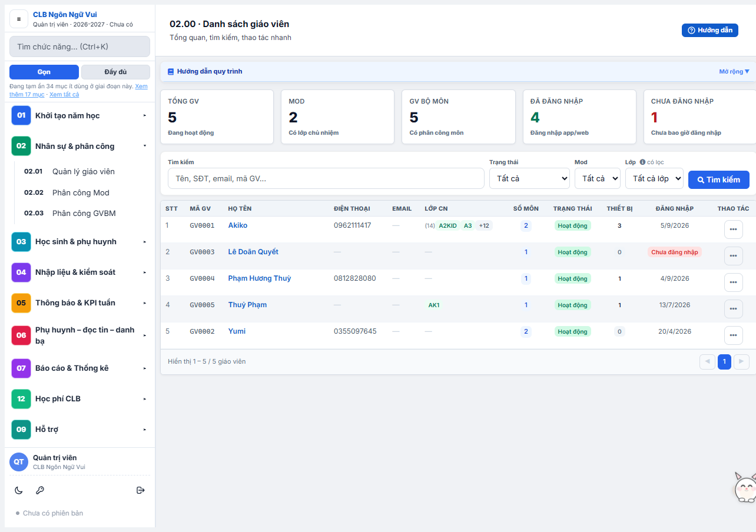Switch sidebar to Đầy đủ mode

tap(115, 72)
